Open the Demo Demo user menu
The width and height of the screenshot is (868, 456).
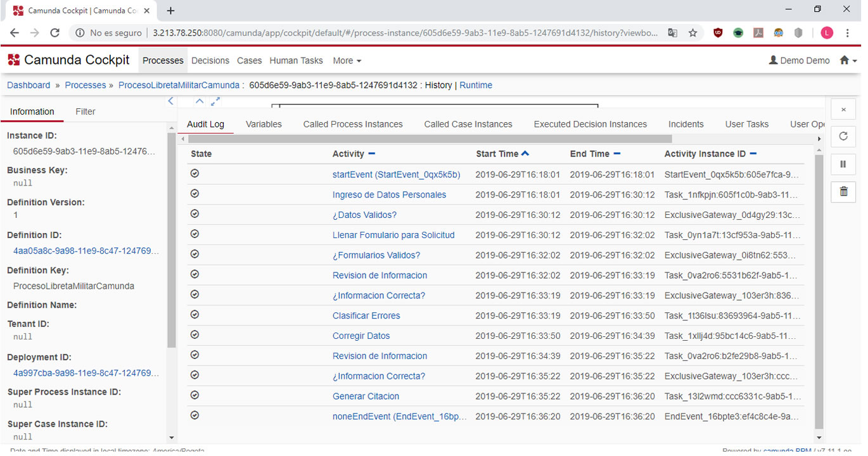pyautogui.click(x=799, y=61)
